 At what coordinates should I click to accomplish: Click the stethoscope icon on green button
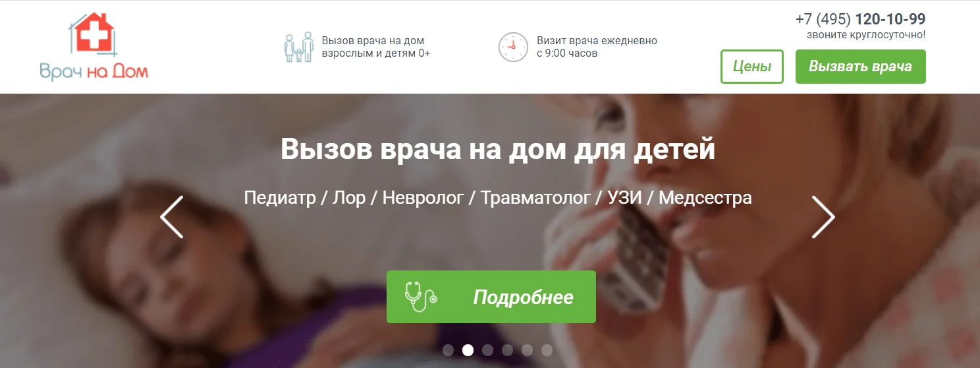[x=421, y=297]
